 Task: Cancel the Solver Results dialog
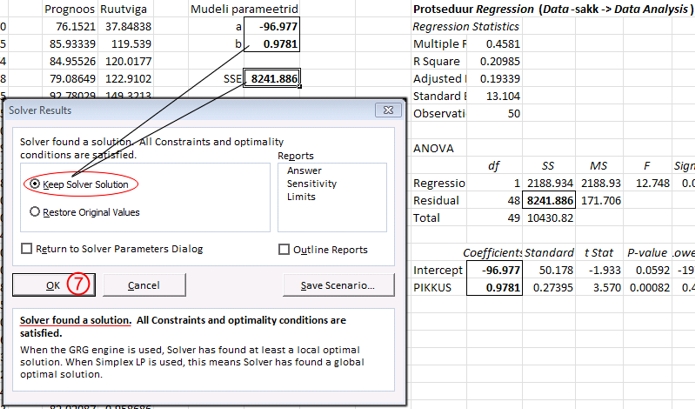tap(144, 285)
